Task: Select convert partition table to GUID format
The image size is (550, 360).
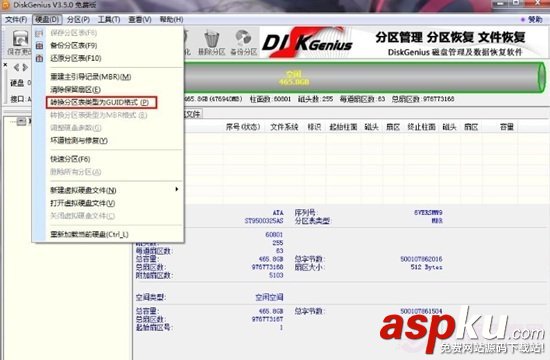Action: pyautogui.click(x=101, y=102)
